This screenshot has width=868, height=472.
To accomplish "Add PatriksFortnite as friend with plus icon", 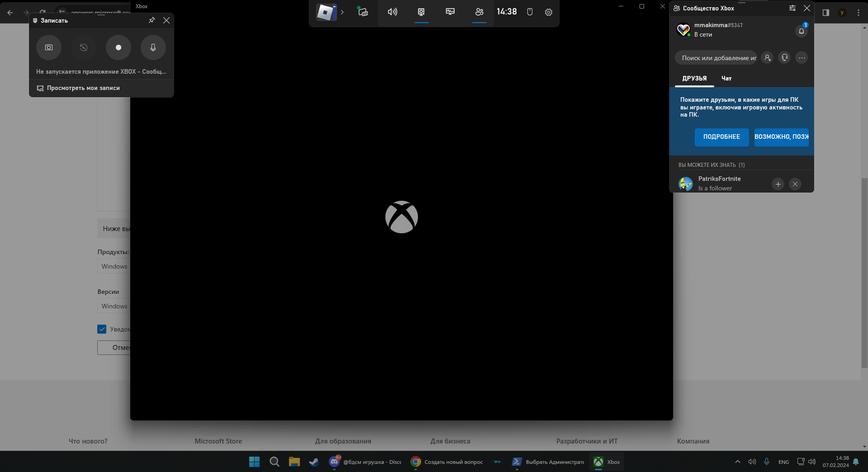I will 778,184.
